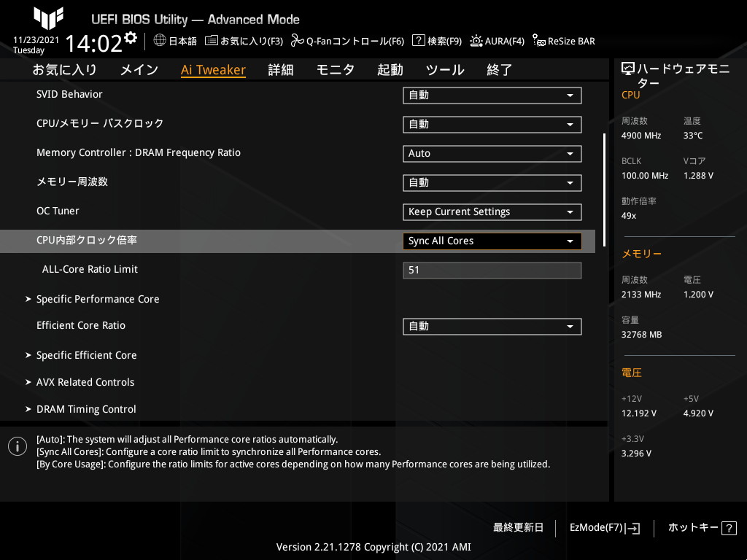Switch to the メイン tab

pyautogui.click(x=139, y=69)
